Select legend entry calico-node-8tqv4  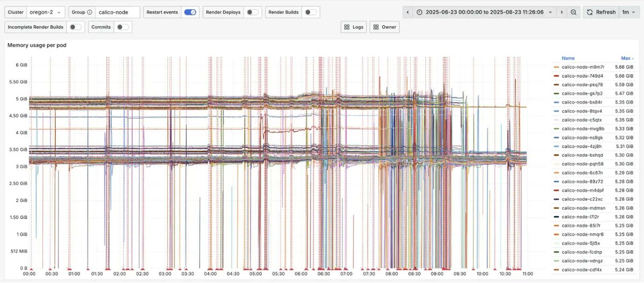click(583, 111)
